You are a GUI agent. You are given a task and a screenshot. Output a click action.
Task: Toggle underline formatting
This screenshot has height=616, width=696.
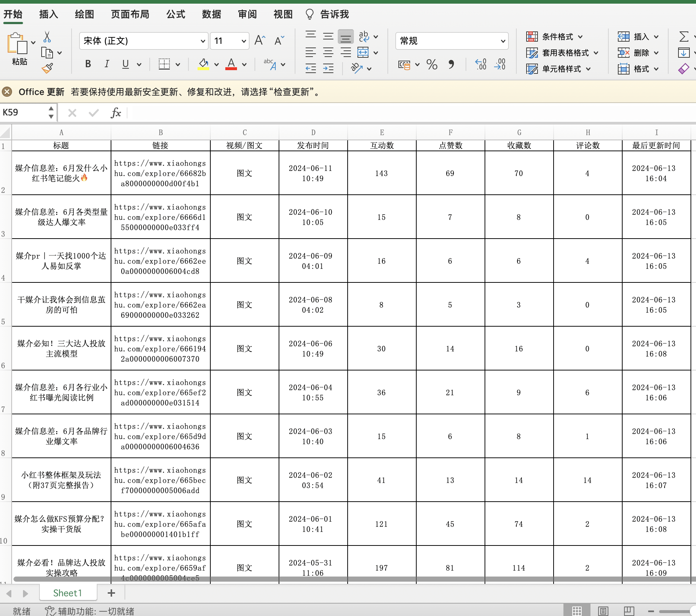click(125, 64)
